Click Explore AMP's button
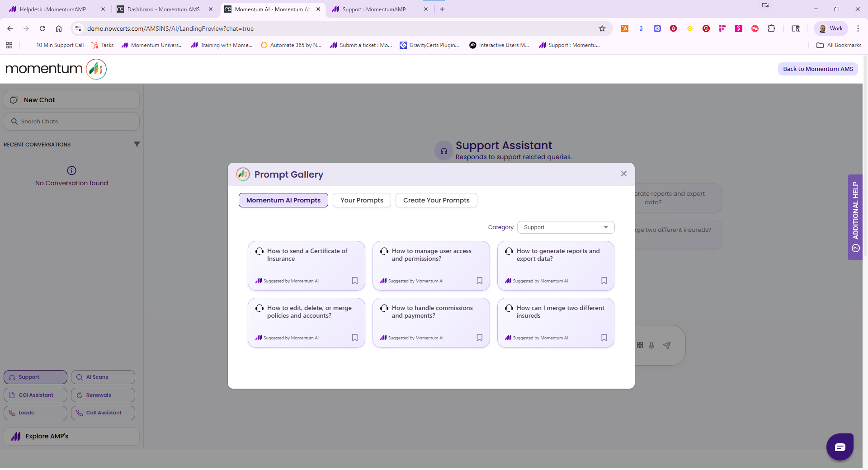This screenshot has height=470, width=868. (x=71, y=437)
